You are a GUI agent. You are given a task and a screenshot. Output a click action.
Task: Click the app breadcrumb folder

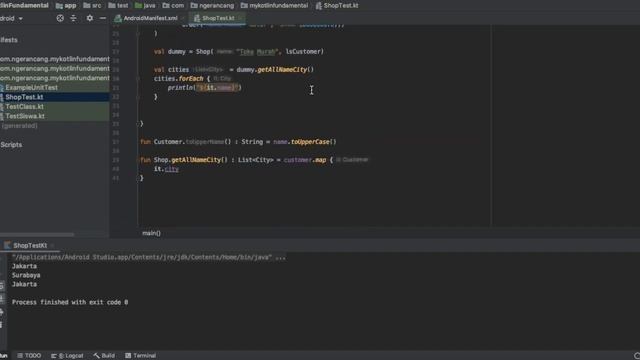(x=66, y=6)
